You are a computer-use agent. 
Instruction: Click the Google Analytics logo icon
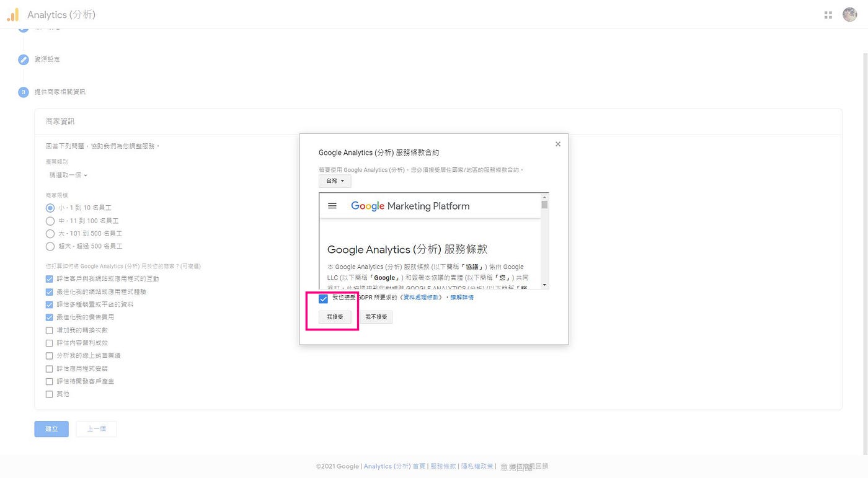[x=13, y=14]
